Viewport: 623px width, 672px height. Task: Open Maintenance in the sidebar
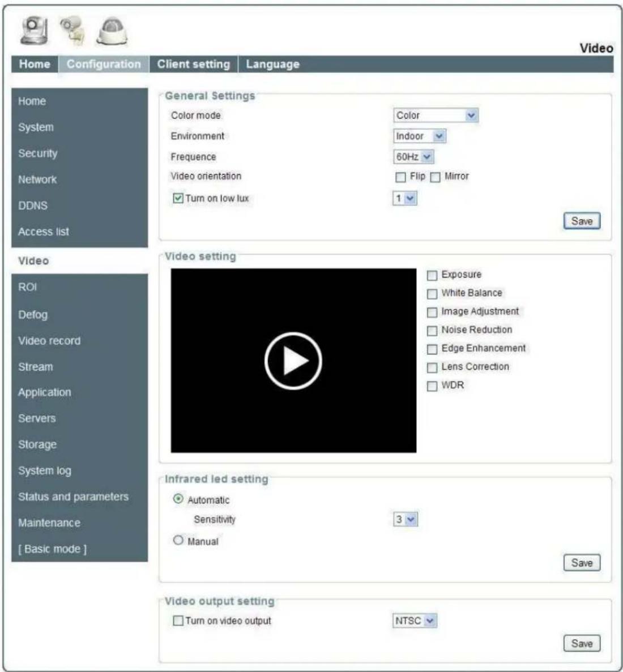coord(49,523)
